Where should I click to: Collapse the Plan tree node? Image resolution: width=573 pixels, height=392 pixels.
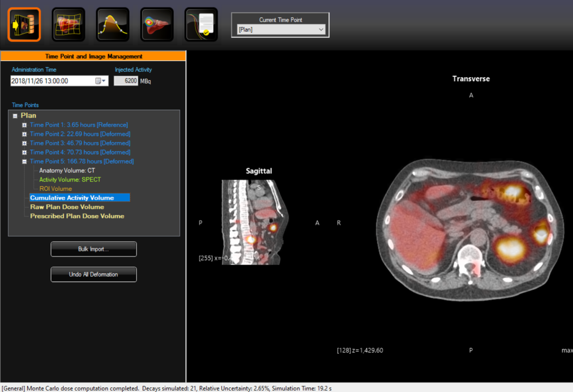point(15,115)
